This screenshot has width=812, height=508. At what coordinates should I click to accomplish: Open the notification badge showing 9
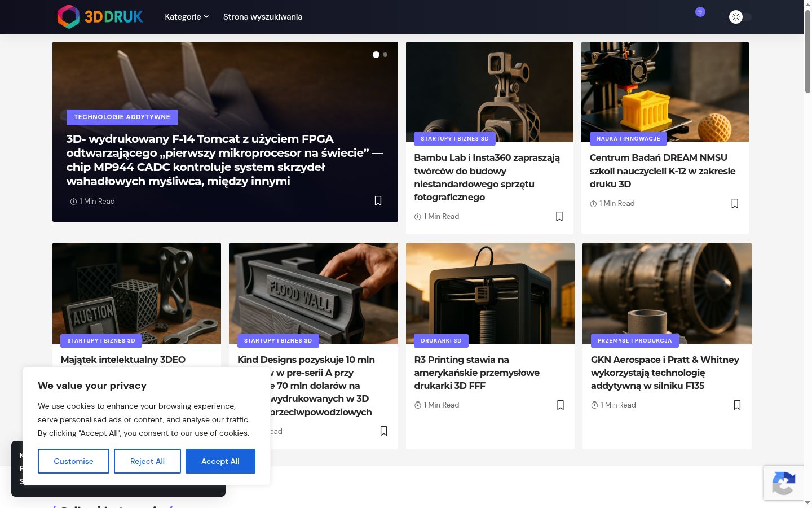click(700, 12)
